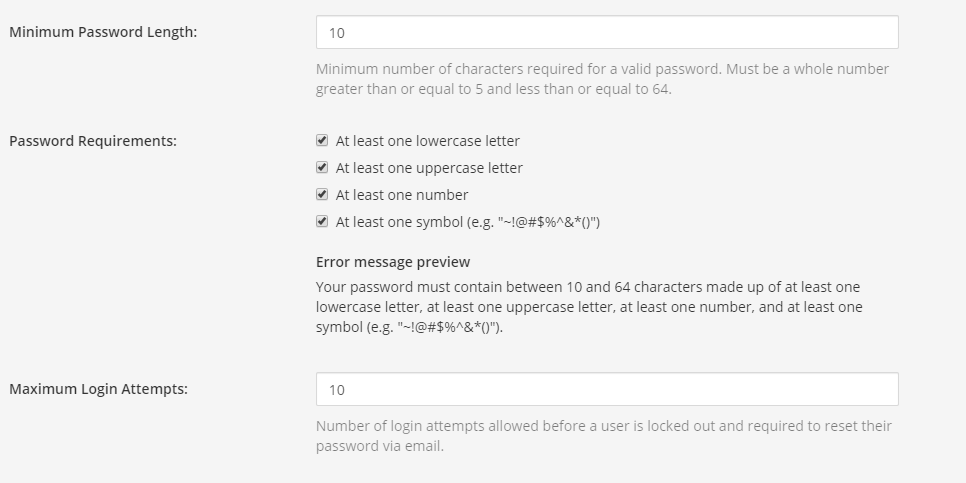The height and width of the screenshot is (483, 966).
Task: Click the help text below Maximum Login Attempts
Action: 603,426
